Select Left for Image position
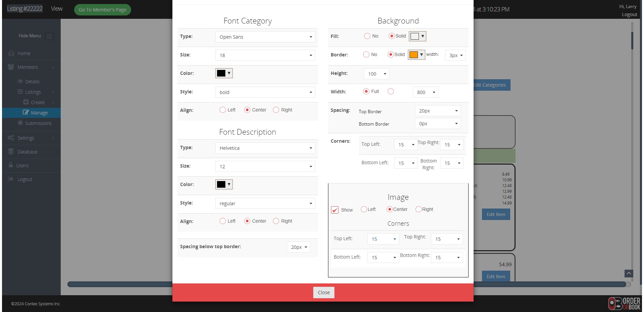The width and height of the screenshot is (644, 312). coord(364,209)
